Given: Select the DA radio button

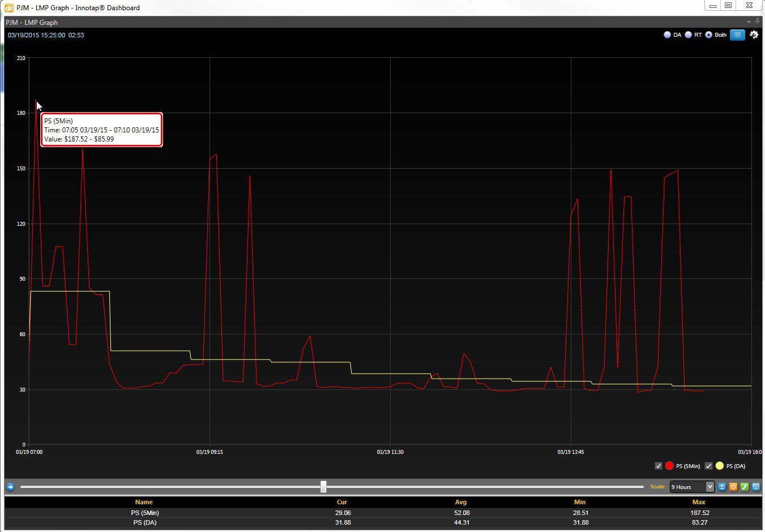Looking at the screenshot, I should pos(667,35).
